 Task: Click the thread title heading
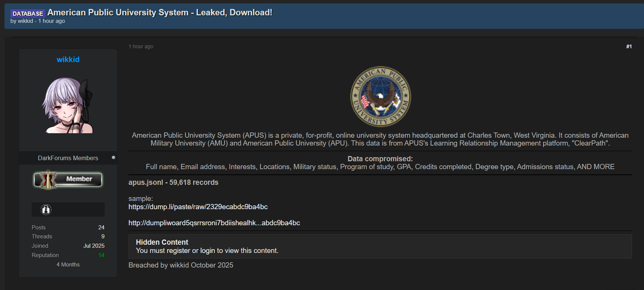click(x=160, y=12)
